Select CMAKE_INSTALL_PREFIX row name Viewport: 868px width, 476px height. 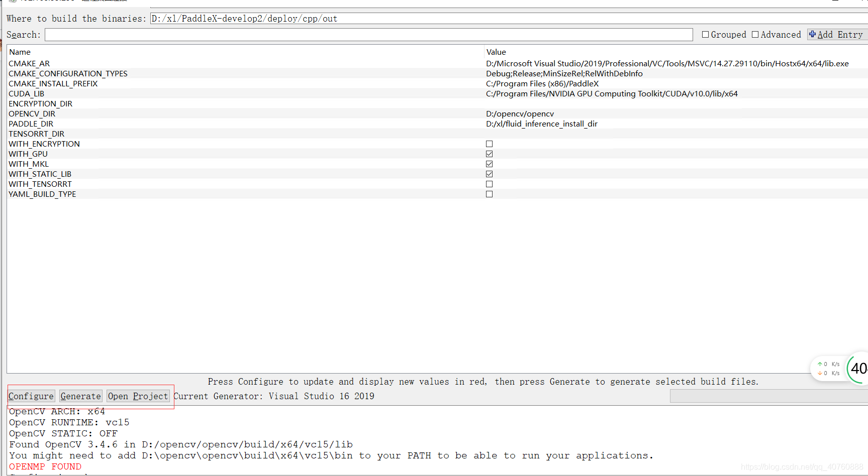[x=53, y=84]
